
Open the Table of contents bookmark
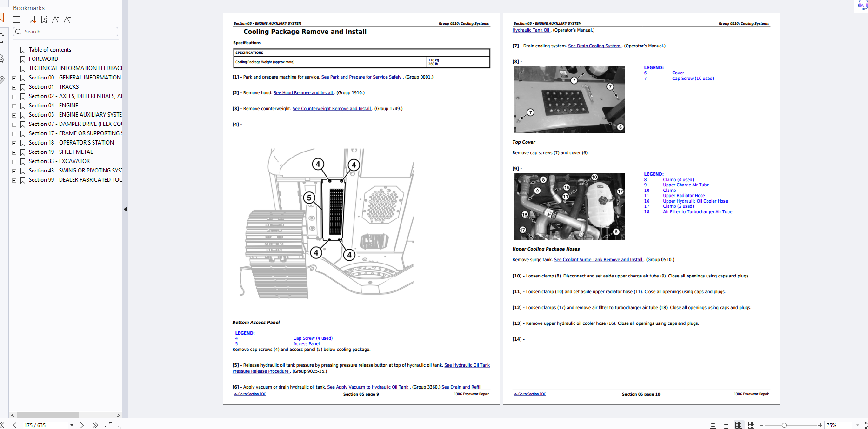tap(50, 50)
